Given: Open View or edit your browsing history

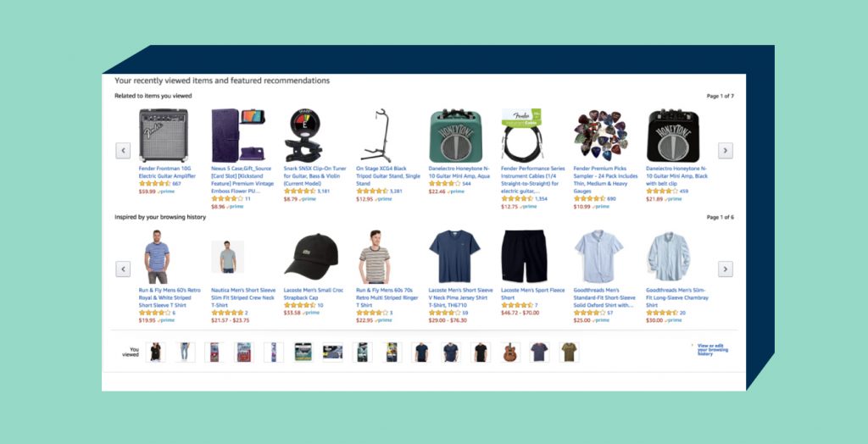Looking at the screenshot, I should coord(712,349).
